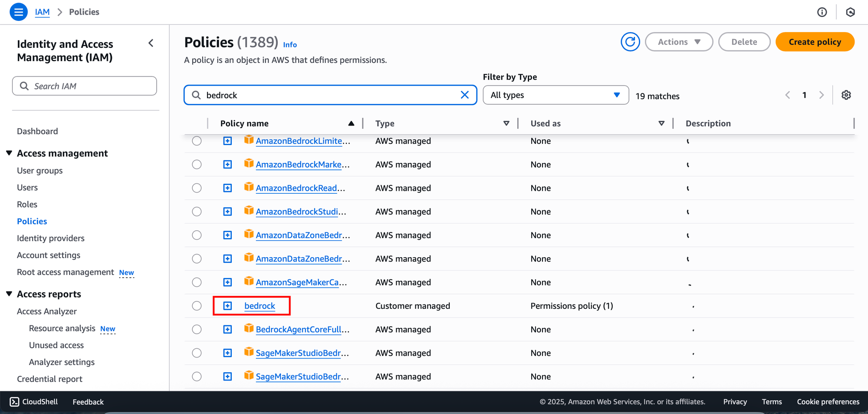
Task: Open the Type column filter arrow
Action: pyautogui.click(x=506, y=123)
